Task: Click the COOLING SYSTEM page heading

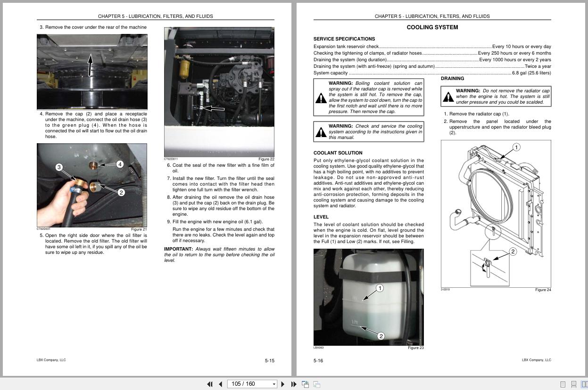Action: pos(431,27)
